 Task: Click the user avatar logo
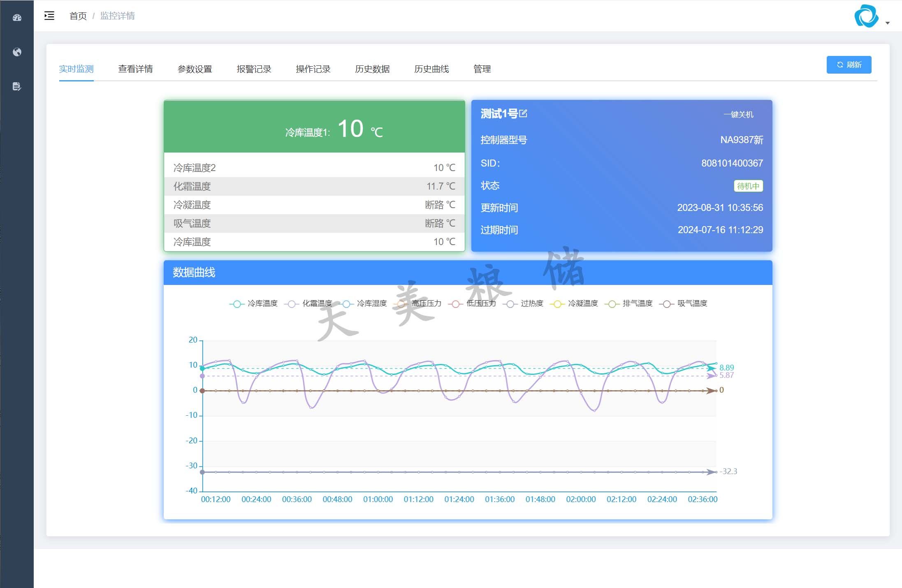coord(866,16)
